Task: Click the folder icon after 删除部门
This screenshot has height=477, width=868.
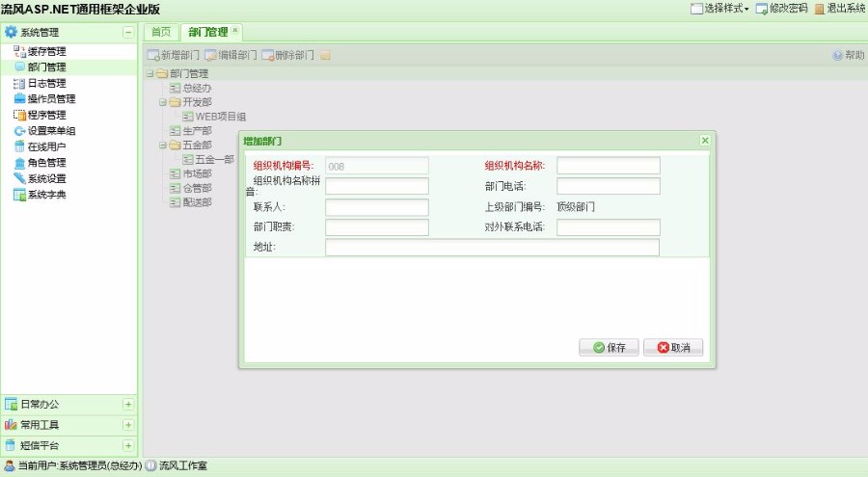Action: [326, 55]
